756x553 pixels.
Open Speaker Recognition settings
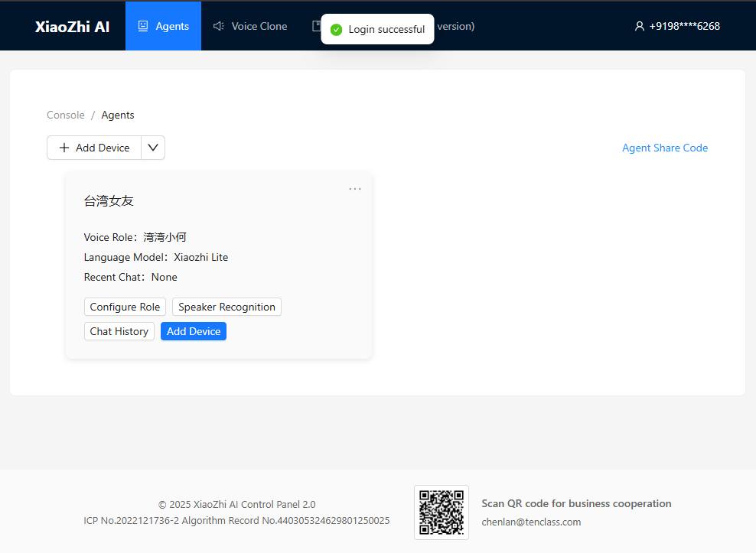point(226,307)
